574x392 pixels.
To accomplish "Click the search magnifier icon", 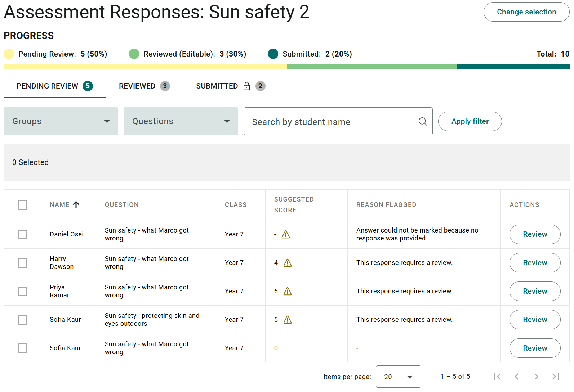I will [423, 122].
